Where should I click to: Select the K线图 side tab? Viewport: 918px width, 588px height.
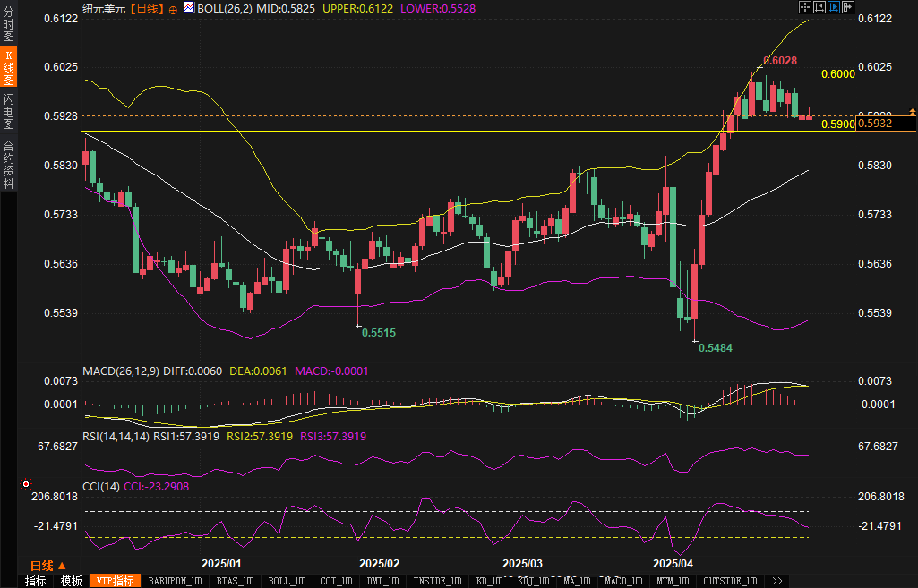click(9, 67)
